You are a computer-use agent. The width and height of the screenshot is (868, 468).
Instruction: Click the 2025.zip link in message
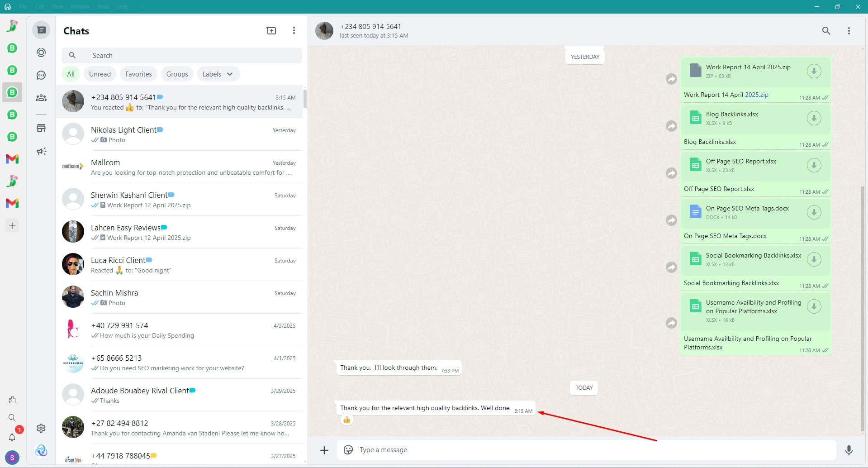(756, 95)
